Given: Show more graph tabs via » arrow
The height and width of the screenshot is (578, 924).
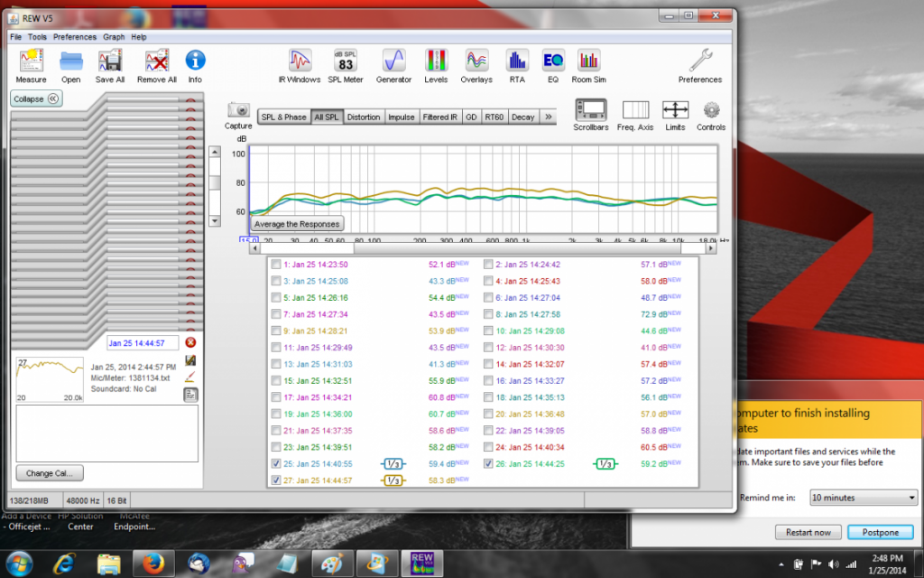Looking at the screenshot, I should (548, 117).
